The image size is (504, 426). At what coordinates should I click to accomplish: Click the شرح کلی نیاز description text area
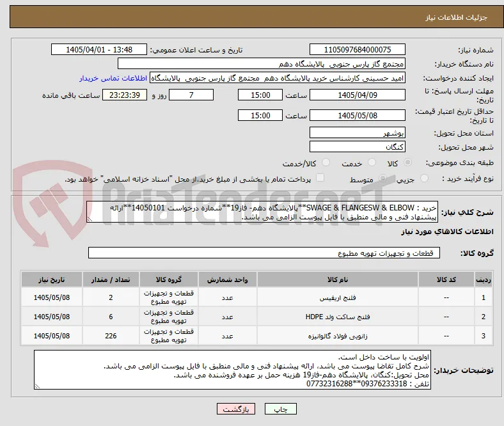(262, 212)
